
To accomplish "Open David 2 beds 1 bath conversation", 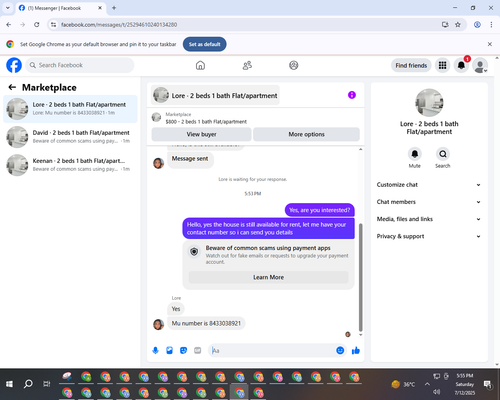I will (70, 137).
